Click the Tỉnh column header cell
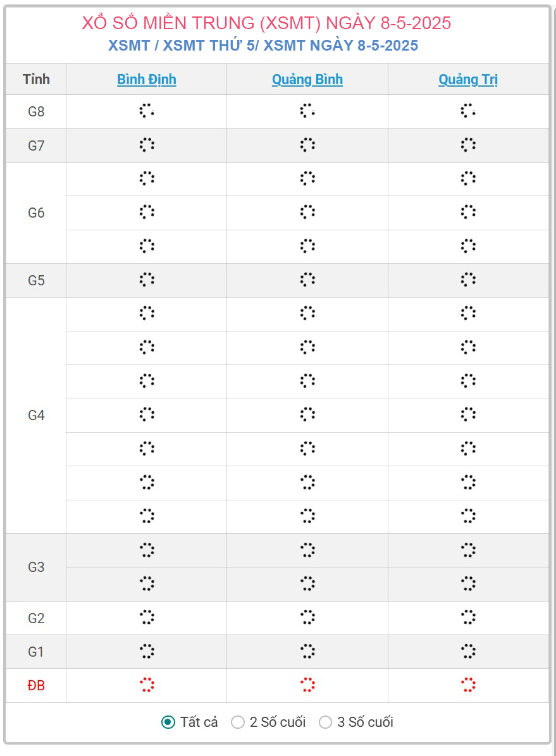 coord(36,79)
